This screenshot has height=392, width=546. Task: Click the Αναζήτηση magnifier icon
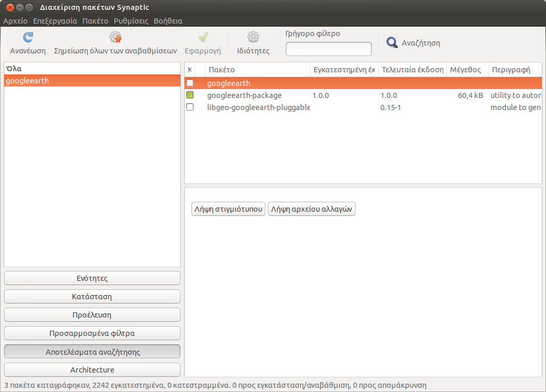pyautogui.click(x=392, y=43)
